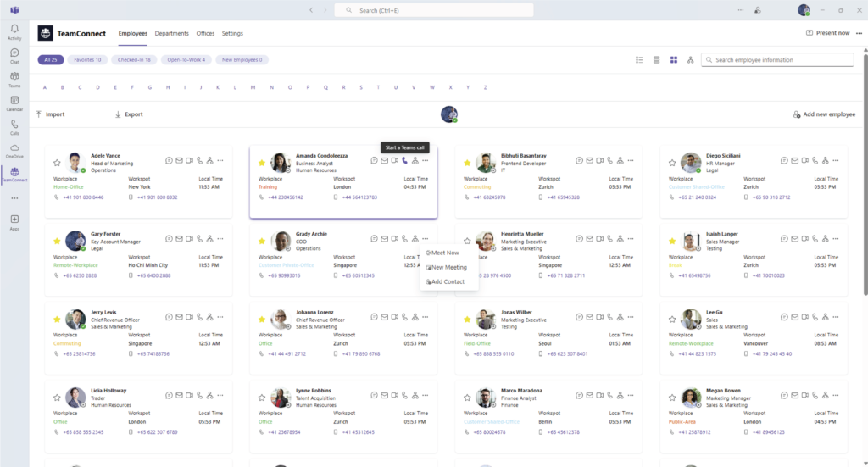Screen dimensions: 868x467
Task: Start a chat with Marco Maradona
Action: pos(579,396)
